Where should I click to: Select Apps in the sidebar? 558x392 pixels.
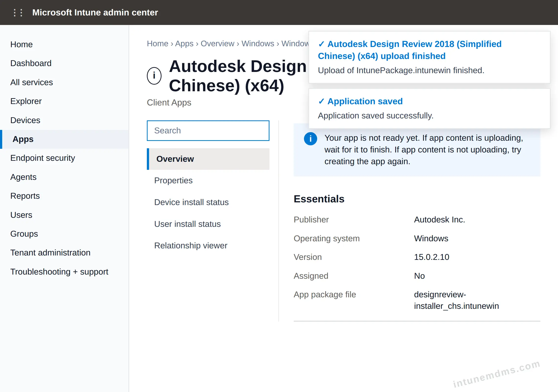[x=65, y=139]
